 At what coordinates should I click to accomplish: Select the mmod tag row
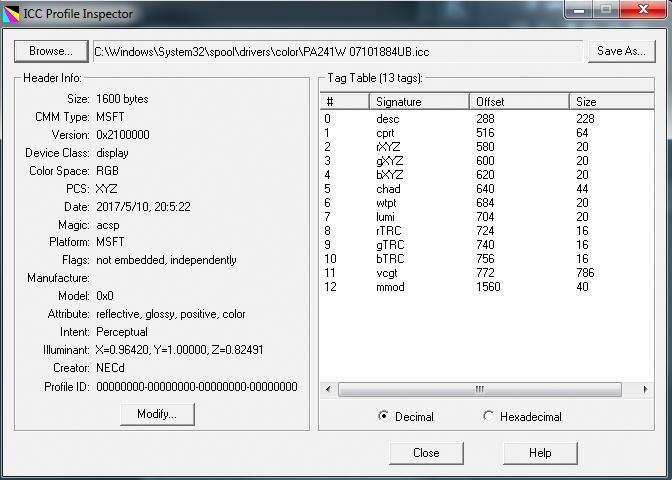[486, 287]
